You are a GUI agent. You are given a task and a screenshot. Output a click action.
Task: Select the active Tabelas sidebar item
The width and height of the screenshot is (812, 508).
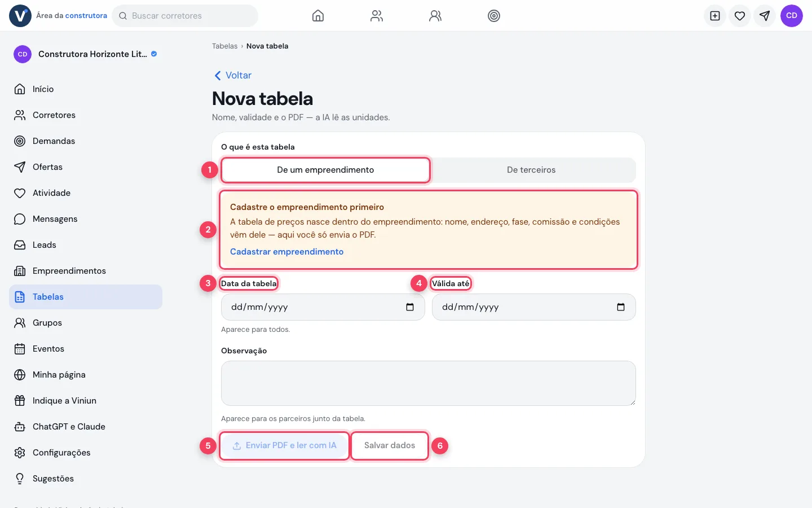coord(86,297)
